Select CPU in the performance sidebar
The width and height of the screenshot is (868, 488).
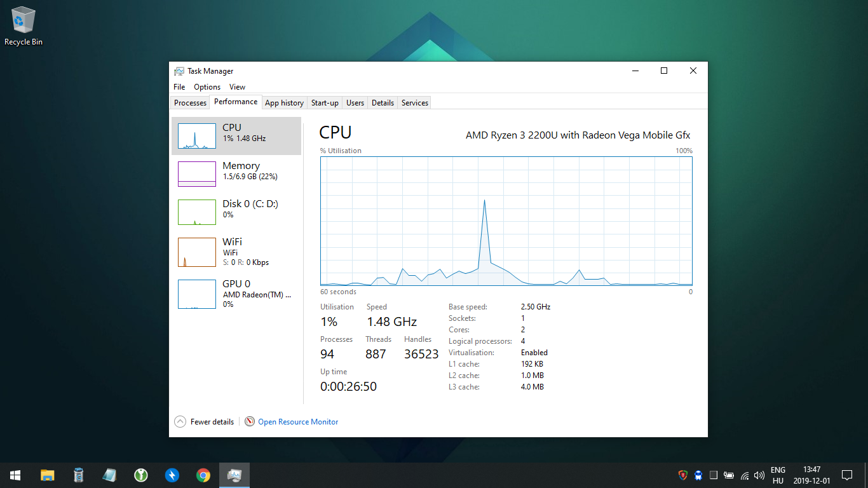236,136
